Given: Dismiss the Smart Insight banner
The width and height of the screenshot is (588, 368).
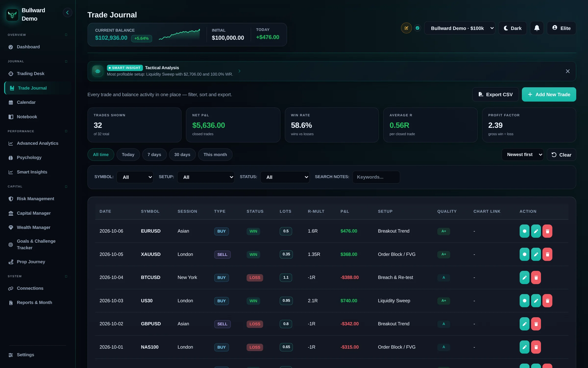Looking at the screenshot, I should click(x=568, y=71).
